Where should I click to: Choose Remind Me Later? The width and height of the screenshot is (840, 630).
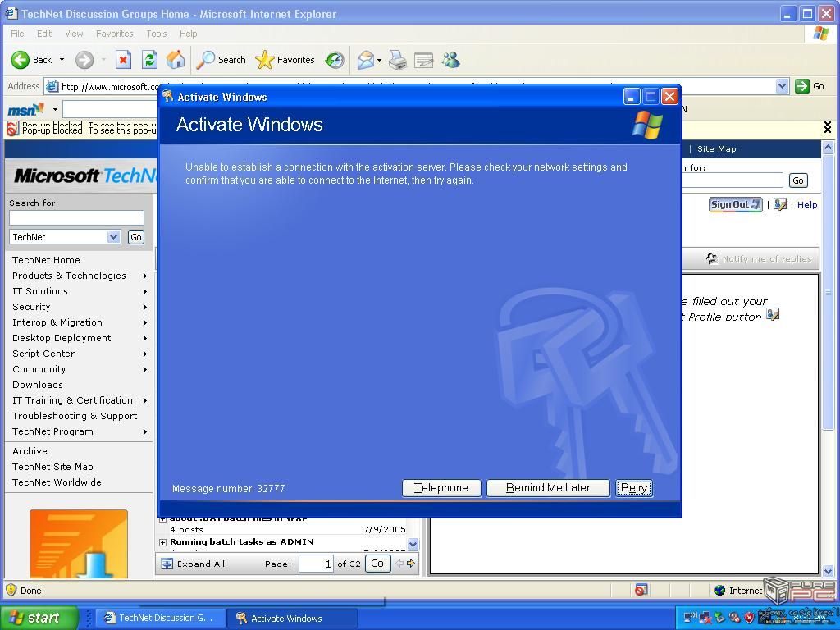tap(548, 488)
